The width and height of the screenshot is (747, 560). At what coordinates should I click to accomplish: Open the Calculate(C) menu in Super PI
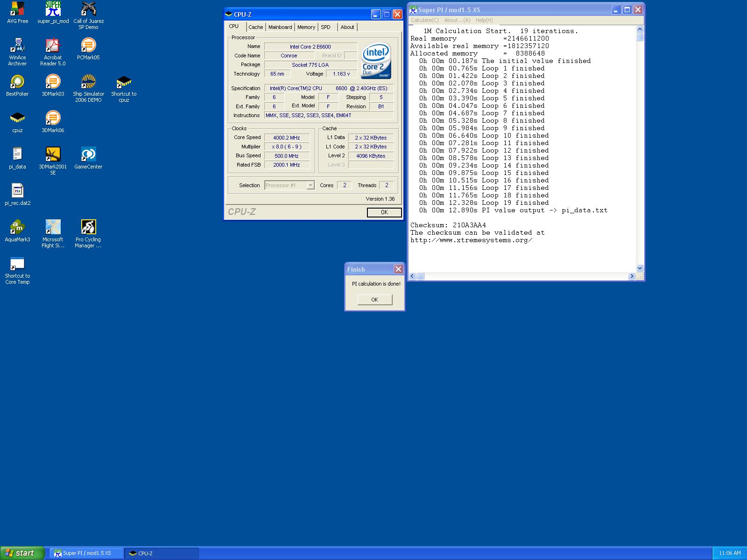424,20
